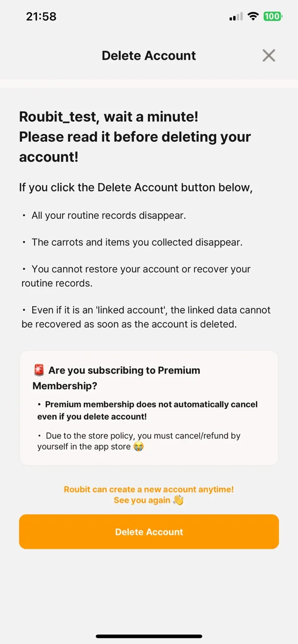Tap the 21:58 clock in the status bar
This screenshot has width=298, height=644.
(x=41, y=17)
